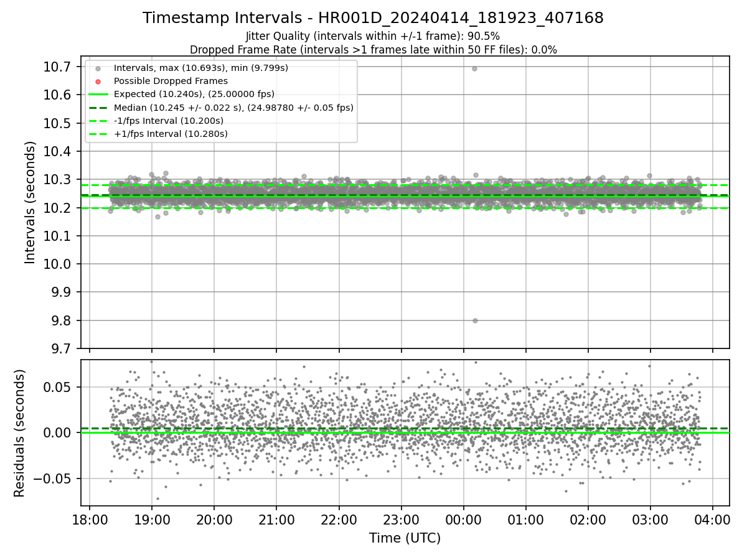747x560 pixels.
Task: Click the red Possible Dropped Frames legend marker
Action: click(x=98, y=81)
